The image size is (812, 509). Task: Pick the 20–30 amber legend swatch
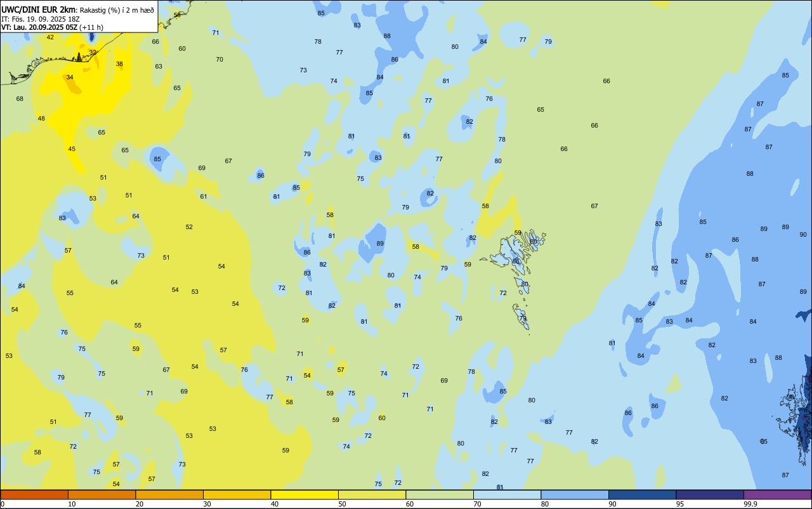(169, 494)
